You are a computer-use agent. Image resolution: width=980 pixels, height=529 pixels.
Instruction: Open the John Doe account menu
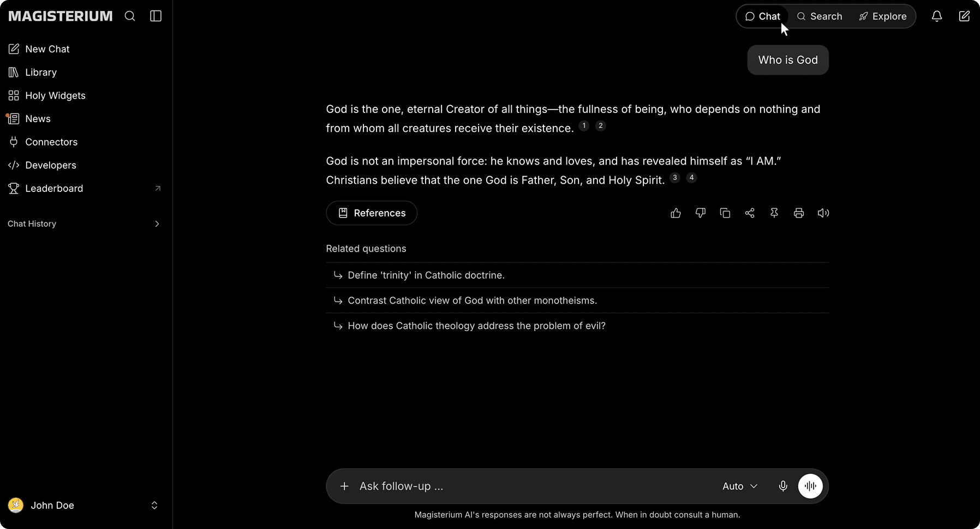[x=83, y=506]
